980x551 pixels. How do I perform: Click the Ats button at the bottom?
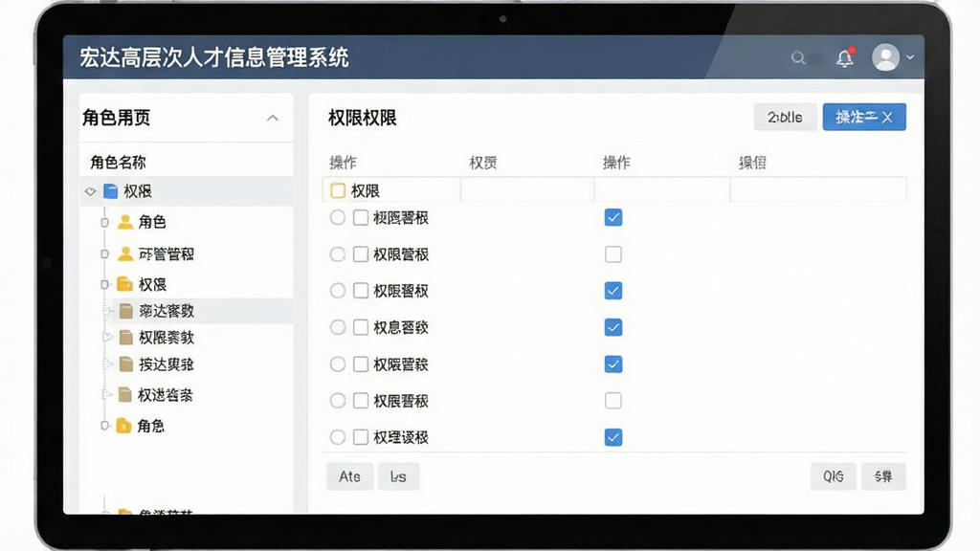pyautogui.click(x=350, y=476)
